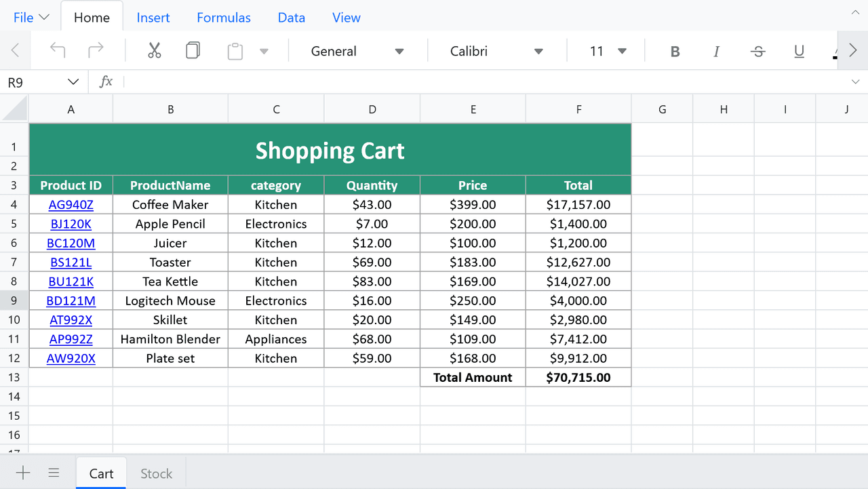Select the $83.00 quantity cell
The image size is (868, 489).
tap(372, 281)
